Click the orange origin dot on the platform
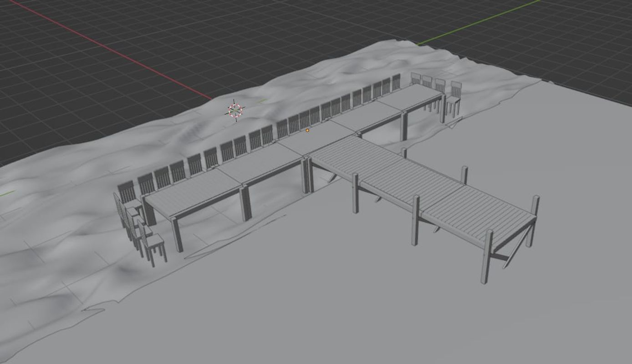This screenshot has height=364, width=632. point(307,130)
